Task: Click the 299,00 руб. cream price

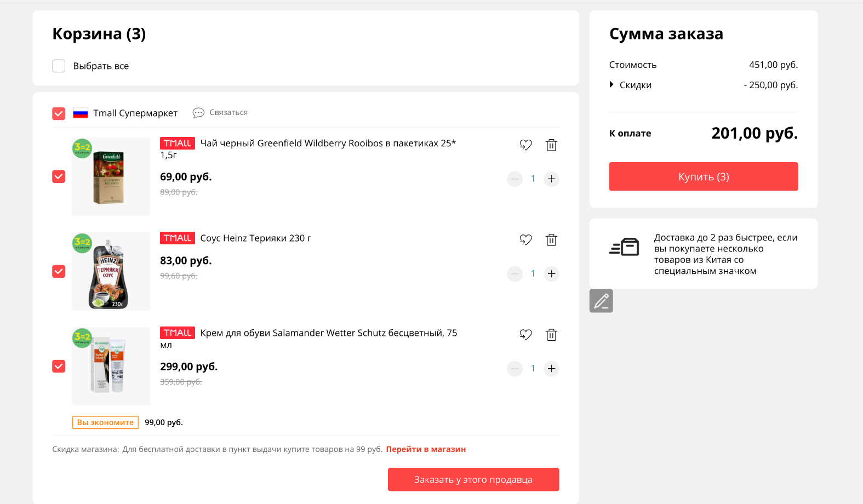Action: (x=188, y=366)
